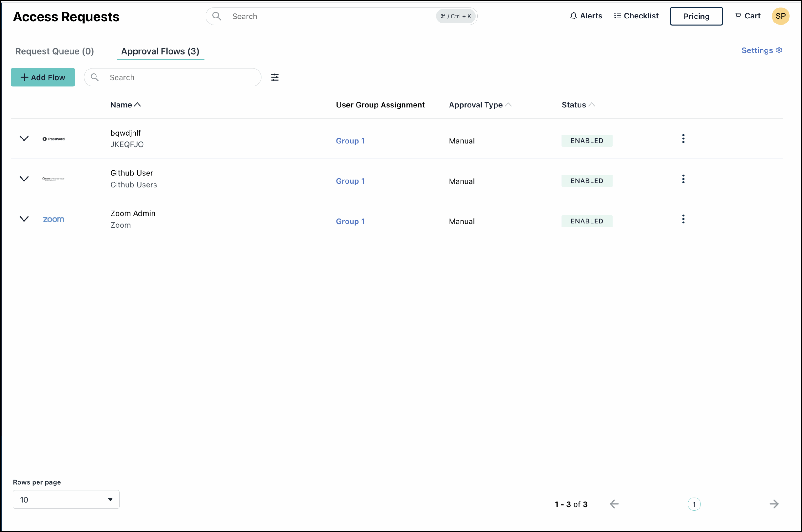Open Alerts notifications
Screen dimensions: 802x532
[x=586, y=16]
